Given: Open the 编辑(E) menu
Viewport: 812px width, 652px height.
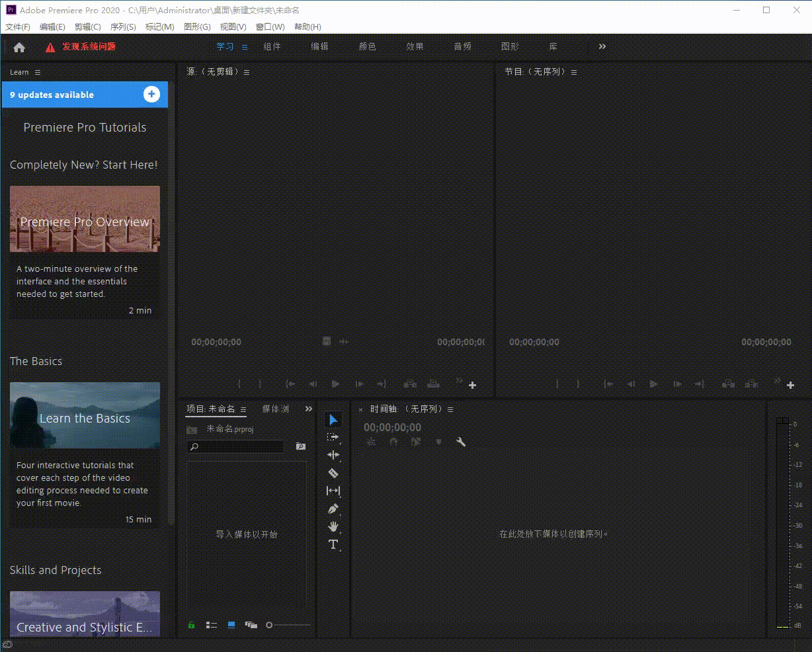Looking at the screenshot, I should tap(52, 27).
